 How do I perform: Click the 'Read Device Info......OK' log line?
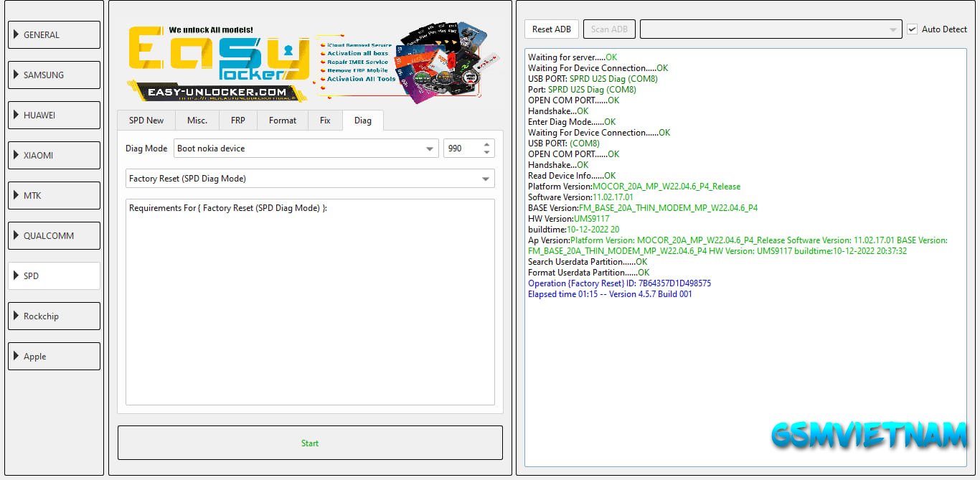tap(572, 176)
